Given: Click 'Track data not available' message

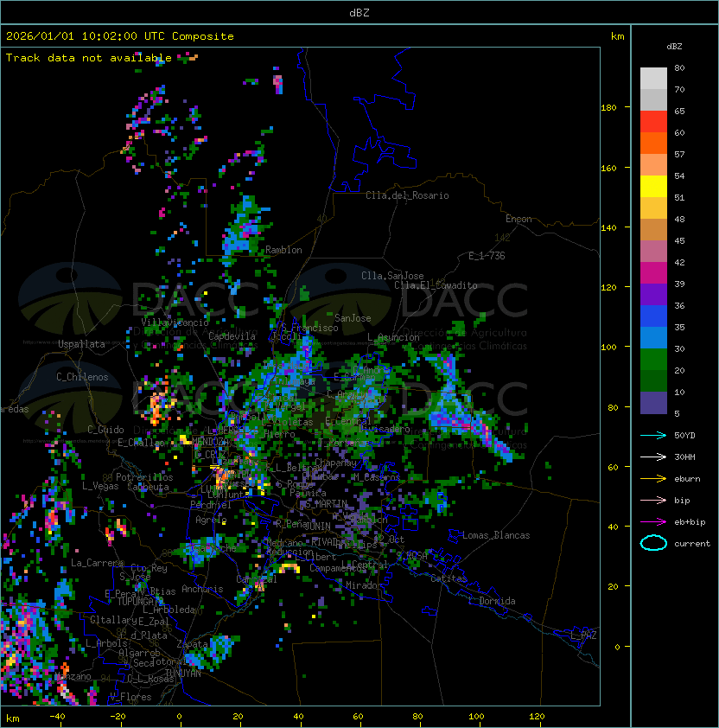Looking at the screenshot, I should click(x=89, y=58).
